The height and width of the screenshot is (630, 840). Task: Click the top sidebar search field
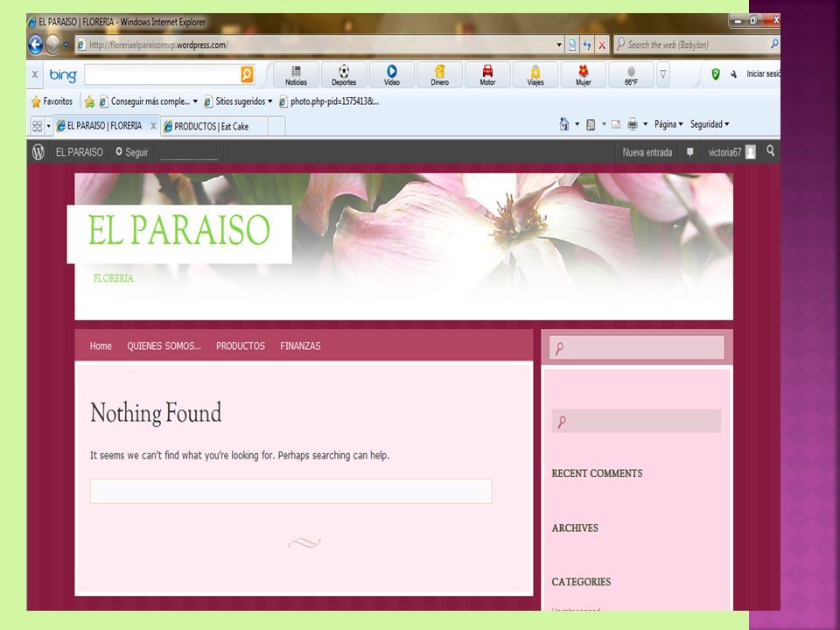[637, 347]
